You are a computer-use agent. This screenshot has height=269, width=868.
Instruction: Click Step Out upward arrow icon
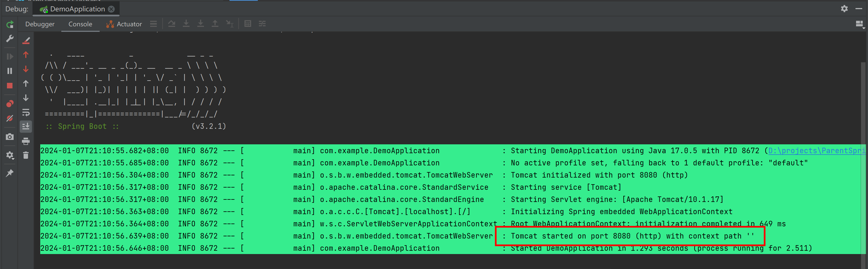(x=215, y=24)
